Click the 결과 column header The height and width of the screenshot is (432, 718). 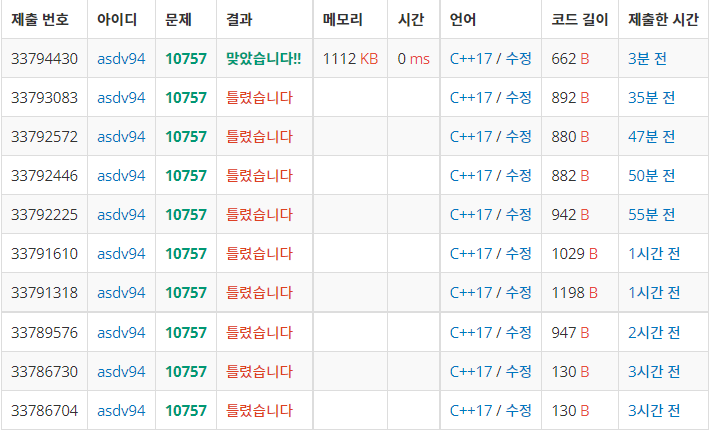tap(239, 19)
